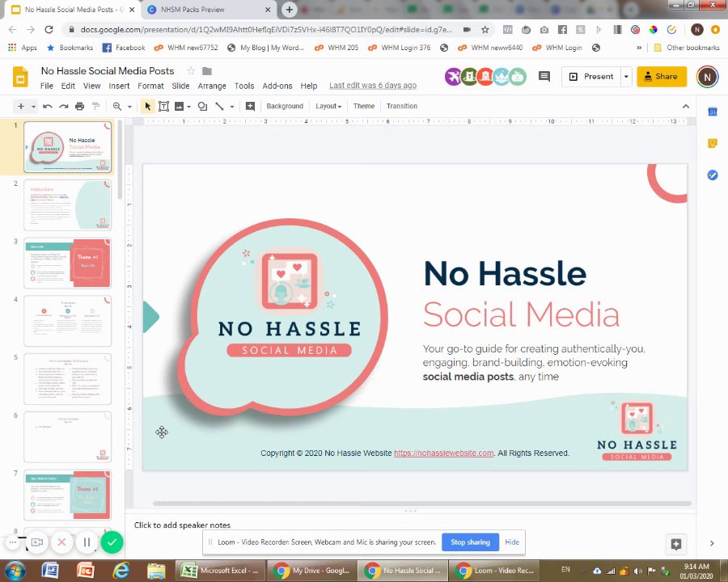The width and height of the screenshot is (728, 582).
Task: Toggle the Loom camera icon
Action: coord(36,542)
